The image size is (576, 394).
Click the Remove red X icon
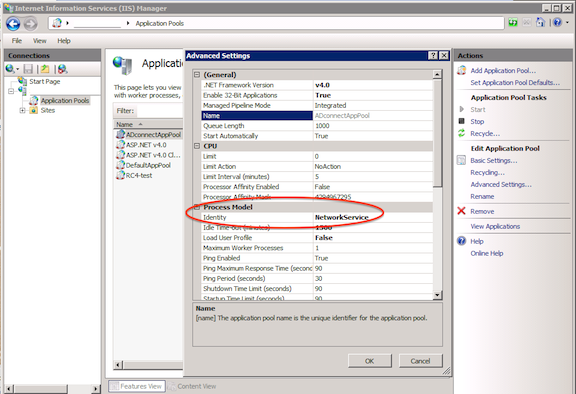[461, 211]
